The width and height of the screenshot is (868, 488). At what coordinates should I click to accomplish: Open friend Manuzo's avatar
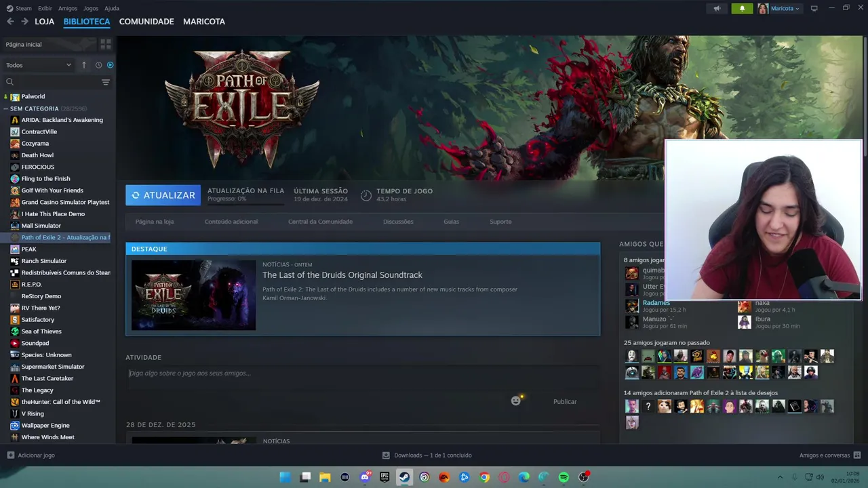tap(632, 323)
